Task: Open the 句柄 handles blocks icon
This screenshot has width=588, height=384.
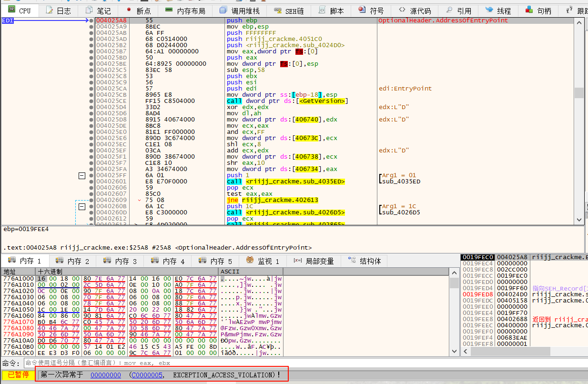Action: 529,10
